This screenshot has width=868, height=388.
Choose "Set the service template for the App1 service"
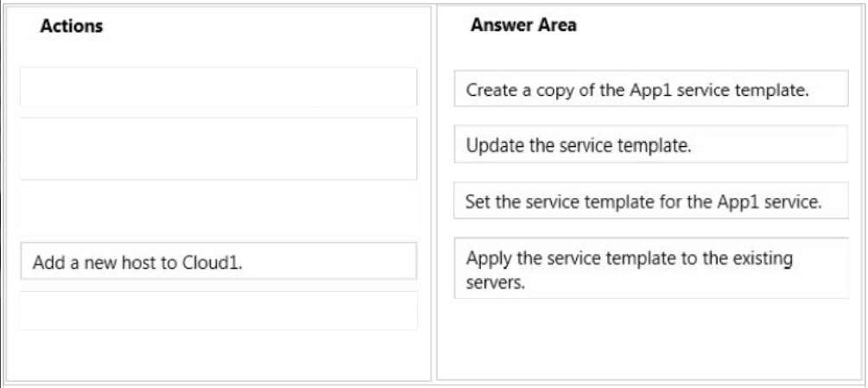pyautogui.click(x=651, y=200)
